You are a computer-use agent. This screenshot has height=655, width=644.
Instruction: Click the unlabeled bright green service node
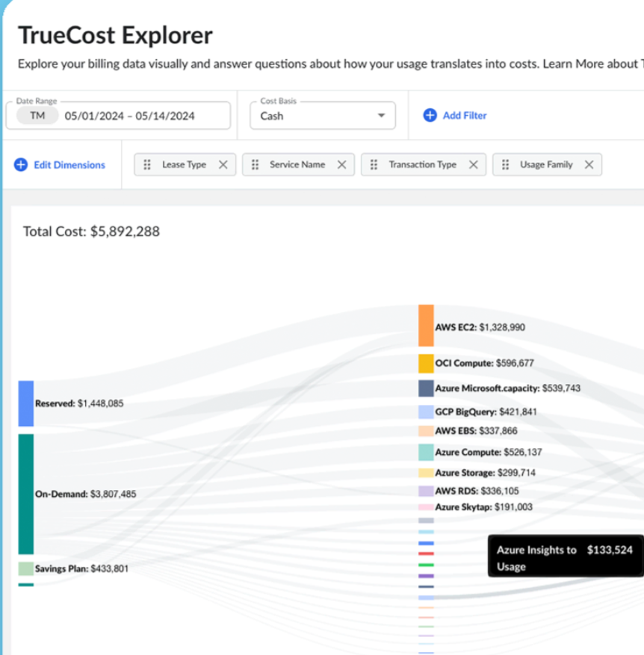pos(426,565)
